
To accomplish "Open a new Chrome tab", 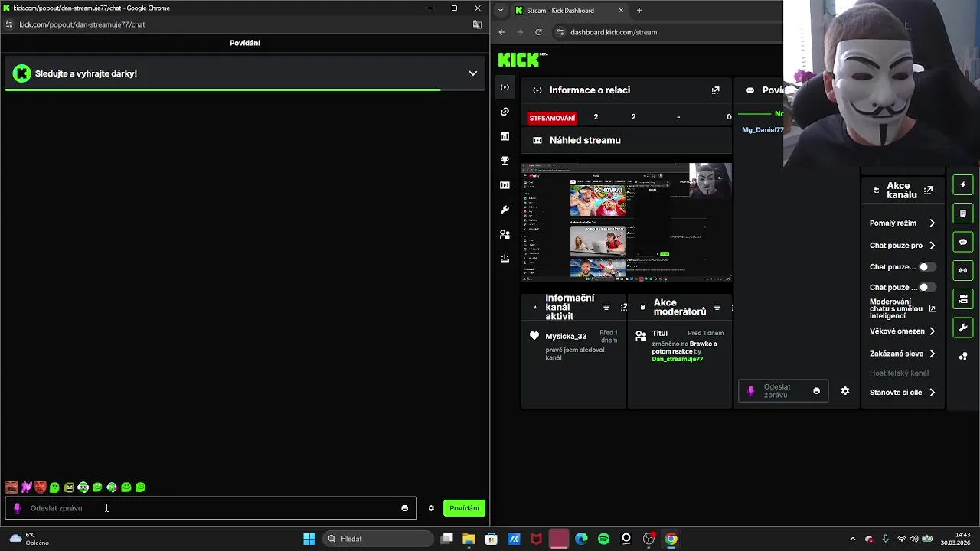I will pos(639,11).
